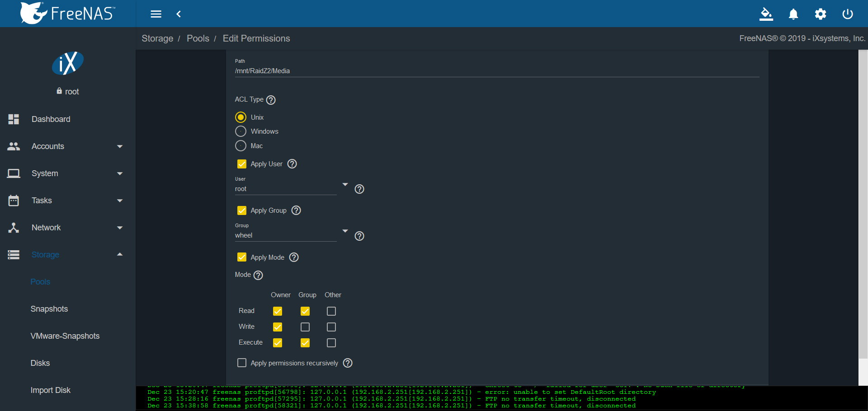Uncheck Apply User checkbox
868x411 pixels.
point(242,164)
